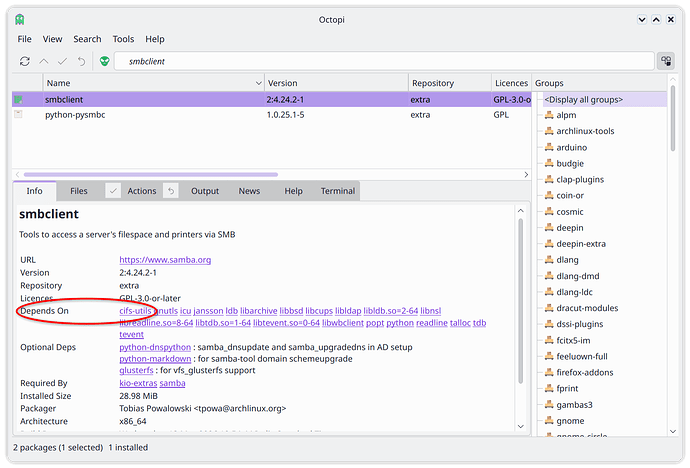690x468 pixels.
Task: Select the gambas3 group
Action: [x=574, y=405]
